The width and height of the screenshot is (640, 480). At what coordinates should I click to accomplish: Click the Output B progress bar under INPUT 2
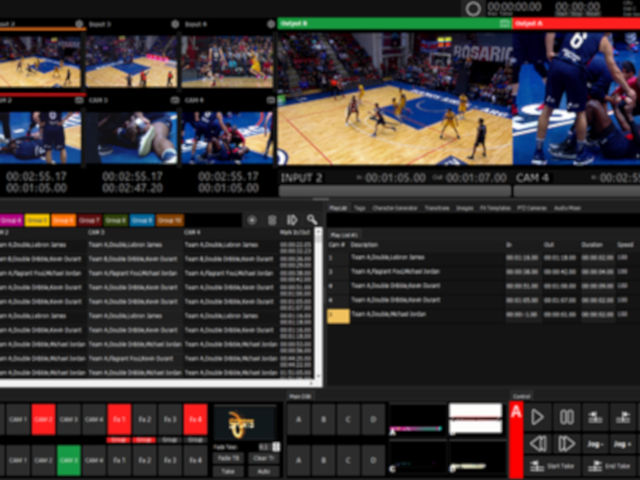(394, 191)
